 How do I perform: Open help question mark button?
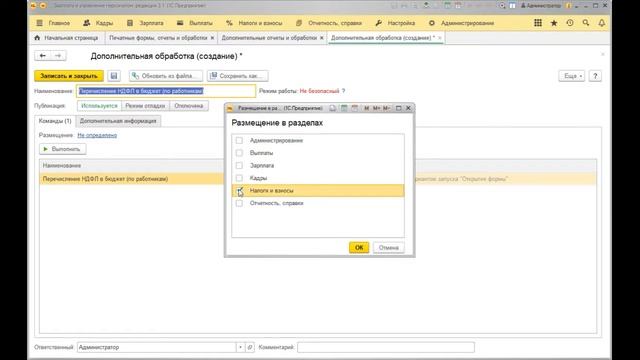pyautogui.click(x=595, y=76)
